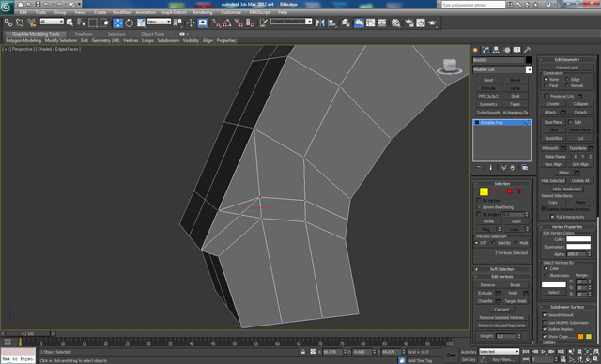This screenshot has width=601, height=364.
Task: Expand the Soft Selection rollout
Action: pos(501,269)
